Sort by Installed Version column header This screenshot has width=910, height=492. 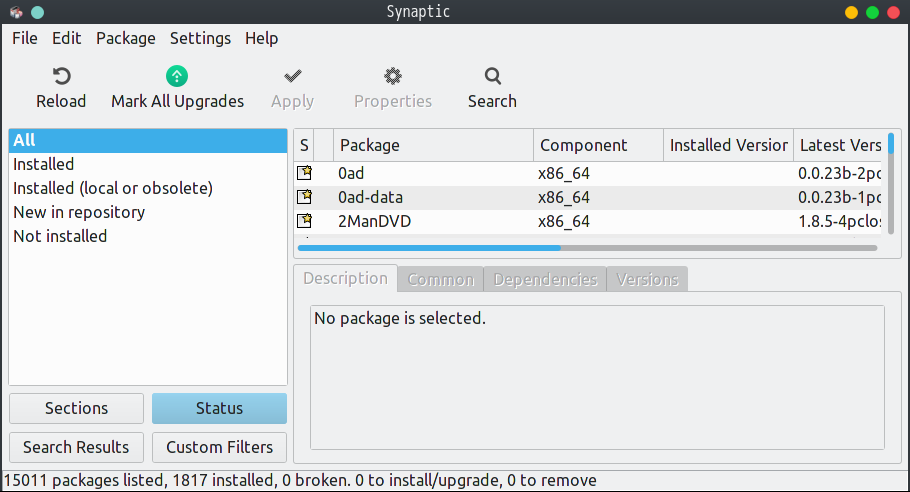[x=728, y=145]
